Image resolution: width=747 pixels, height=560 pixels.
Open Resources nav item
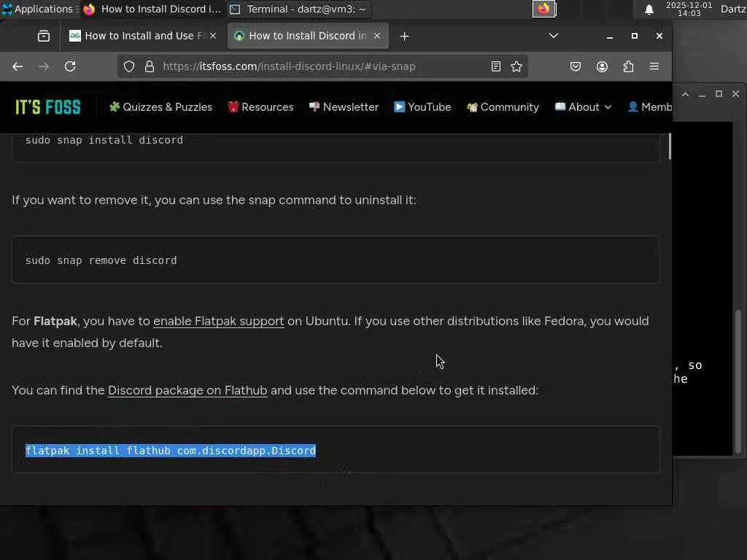point(260,107)
